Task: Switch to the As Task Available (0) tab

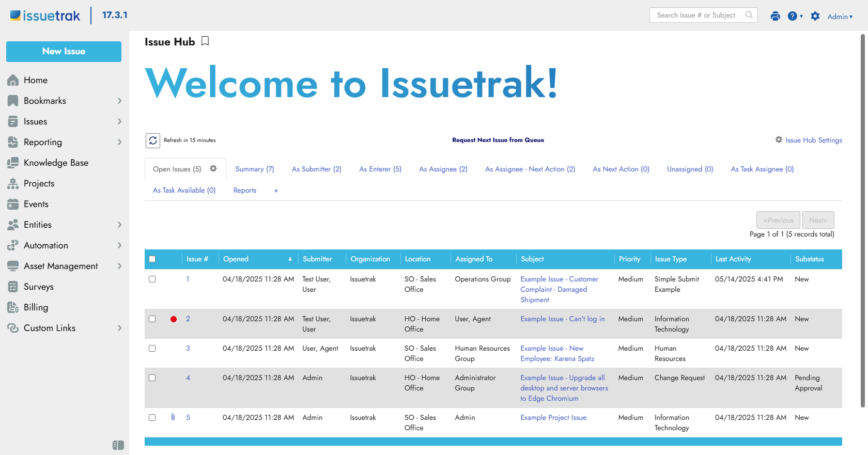Action: (184, 190)
